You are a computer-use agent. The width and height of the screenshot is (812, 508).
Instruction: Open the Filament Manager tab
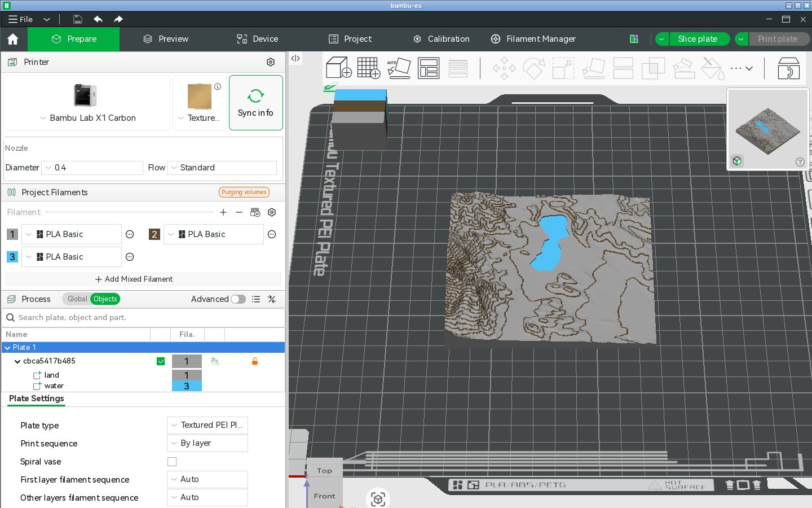(533, 39)
